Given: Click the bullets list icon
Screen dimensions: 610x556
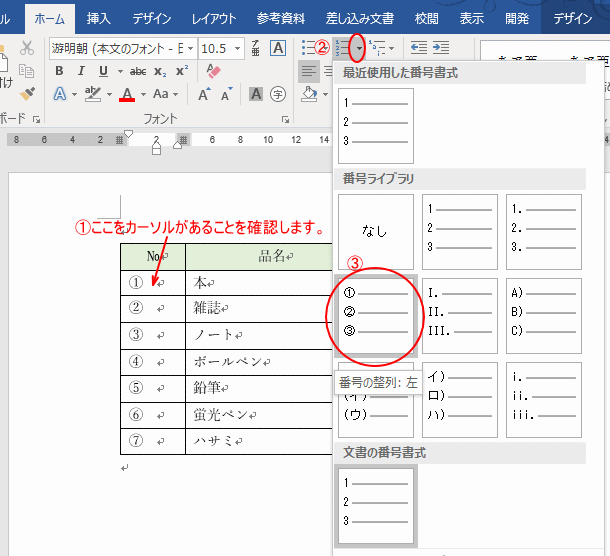Looking at the screenshot, I should pos(309,48).
